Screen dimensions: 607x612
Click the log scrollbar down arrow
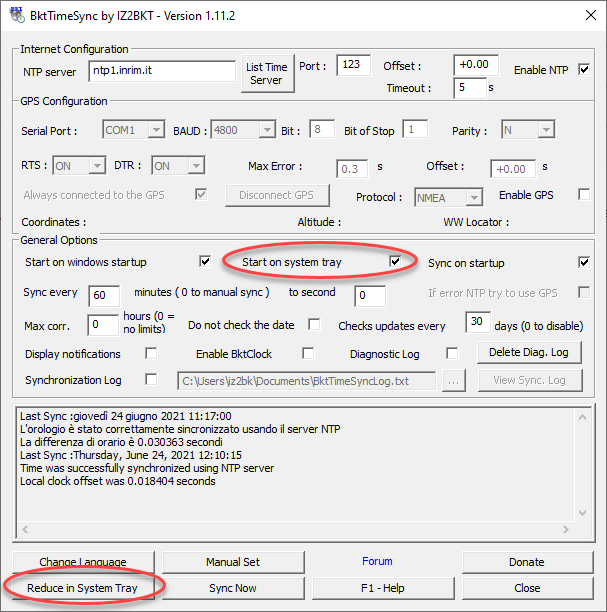tap(582, 512)
